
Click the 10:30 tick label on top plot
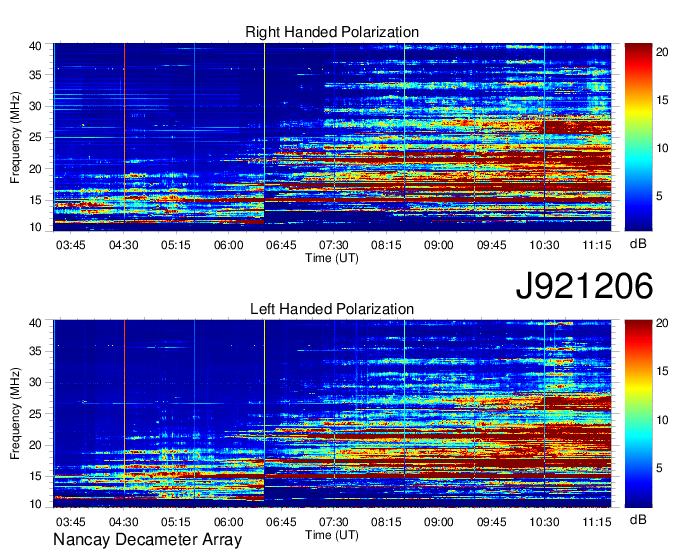[544, 245]
